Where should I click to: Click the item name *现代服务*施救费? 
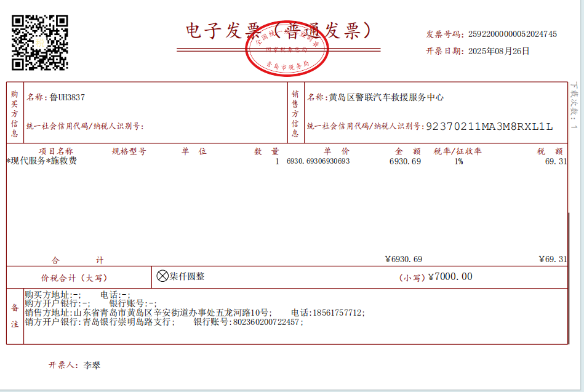[x=42, y=161]
